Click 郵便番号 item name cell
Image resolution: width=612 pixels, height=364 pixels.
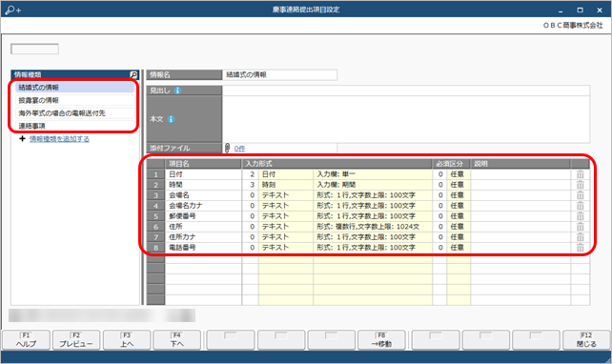(x=203, y=216)
